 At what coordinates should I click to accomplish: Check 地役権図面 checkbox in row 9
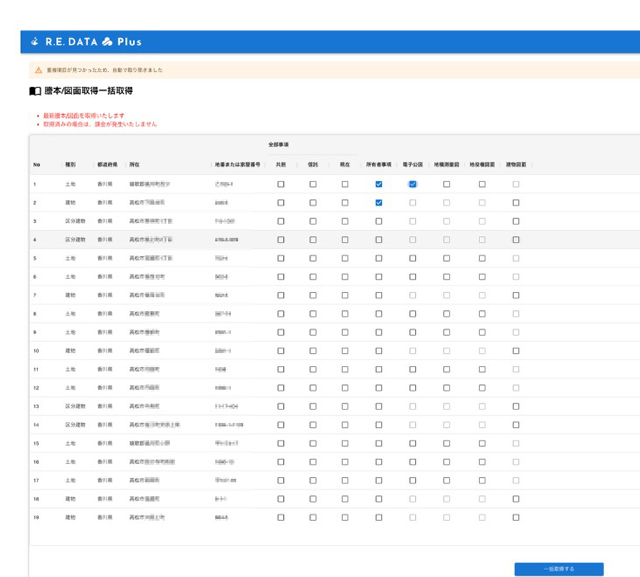pos(482,332)
